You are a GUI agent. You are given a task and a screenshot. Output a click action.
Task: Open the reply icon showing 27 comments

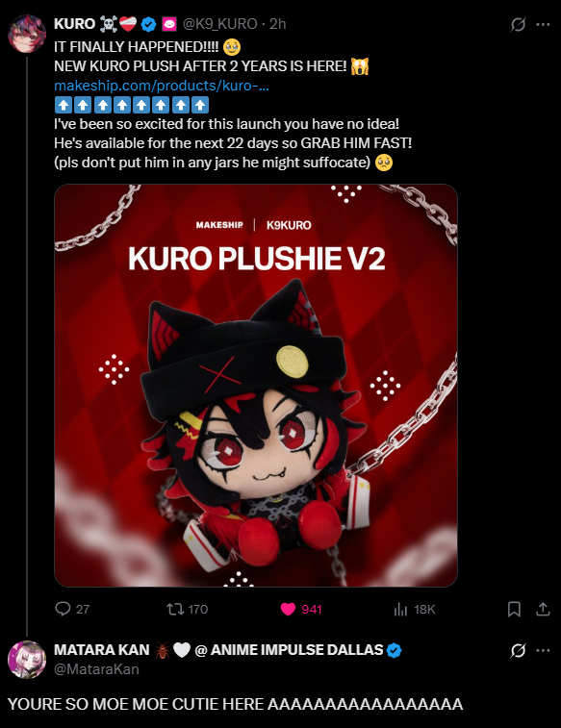click(63, 609)
